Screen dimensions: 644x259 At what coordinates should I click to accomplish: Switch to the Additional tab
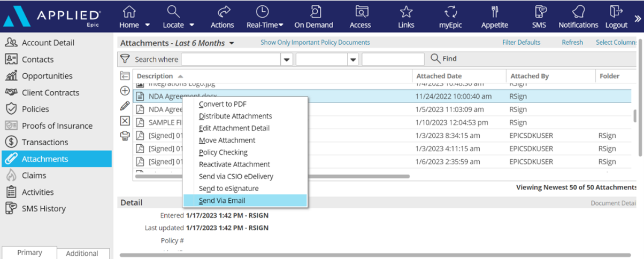point(82,253)
